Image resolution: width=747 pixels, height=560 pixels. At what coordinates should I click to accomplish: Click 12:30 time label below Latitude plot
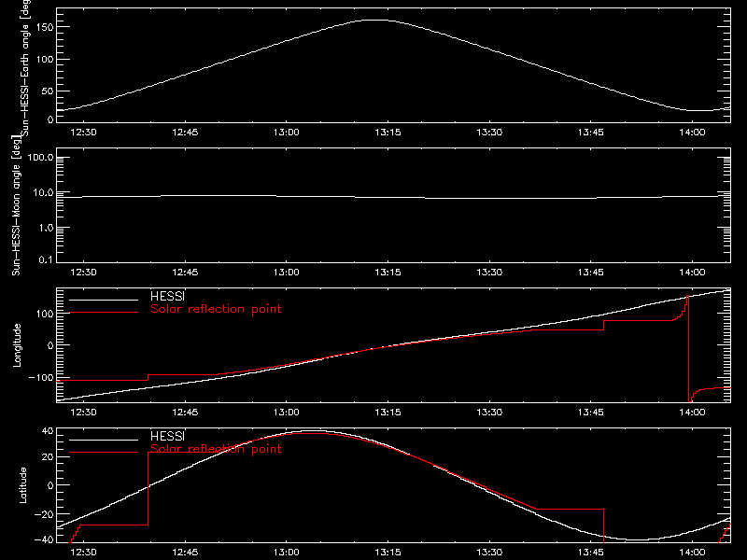[83, 553]
